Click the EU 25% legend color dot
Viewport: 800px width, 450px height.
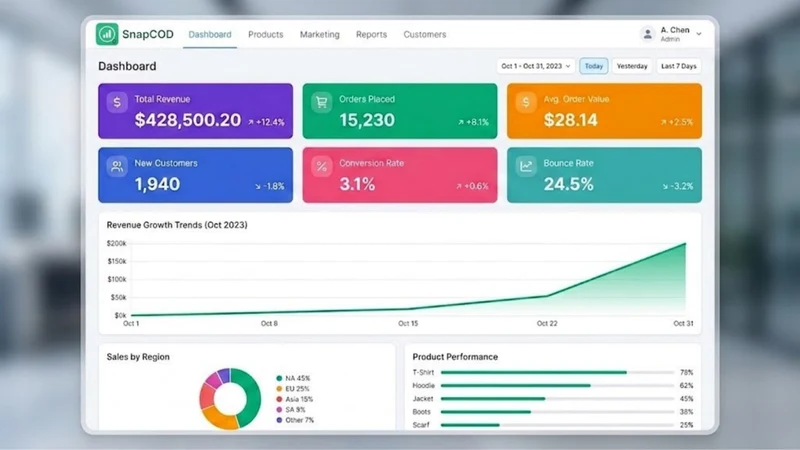coord(279,389)
